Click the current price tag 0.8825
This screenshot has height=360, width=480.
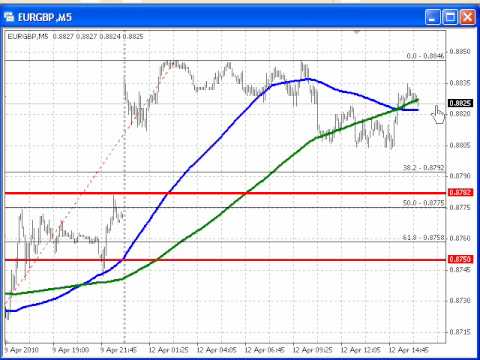460,103
